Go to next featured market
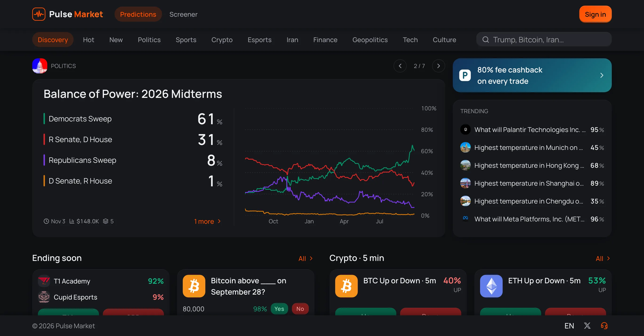The width and height of the screenshot is (644, 336). click(438, 66)
